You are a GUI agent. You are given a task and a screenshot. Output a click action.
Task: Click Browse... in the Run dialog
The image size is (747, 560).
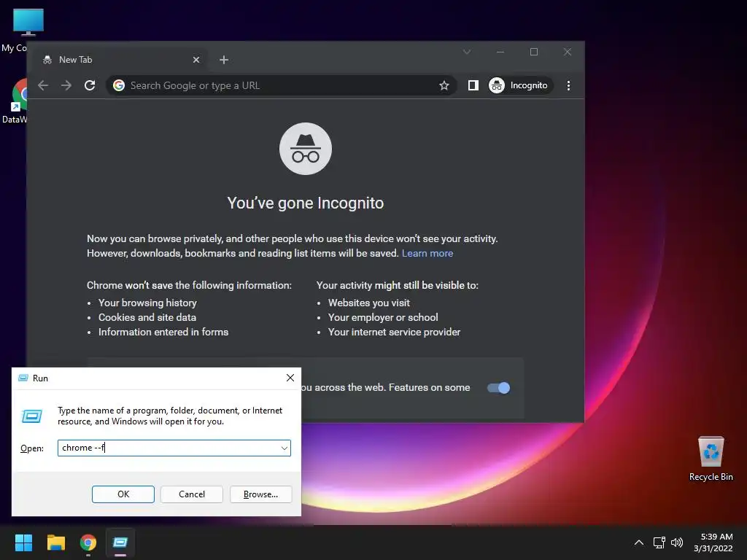(x=260, y=494)
